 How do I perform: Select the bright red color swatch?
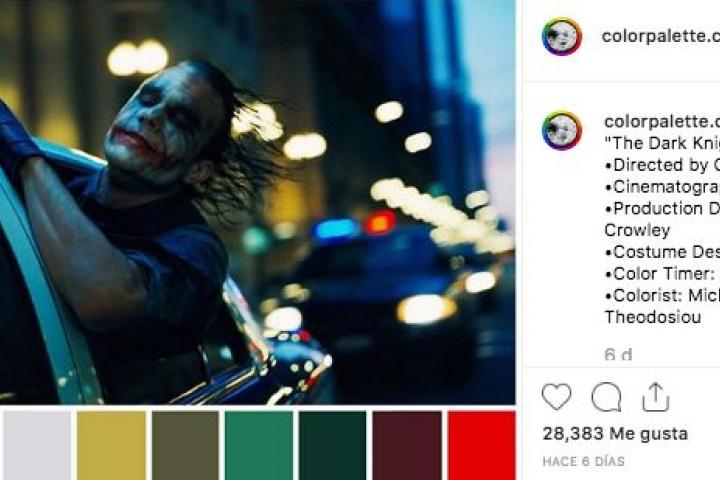coord(482,446)
